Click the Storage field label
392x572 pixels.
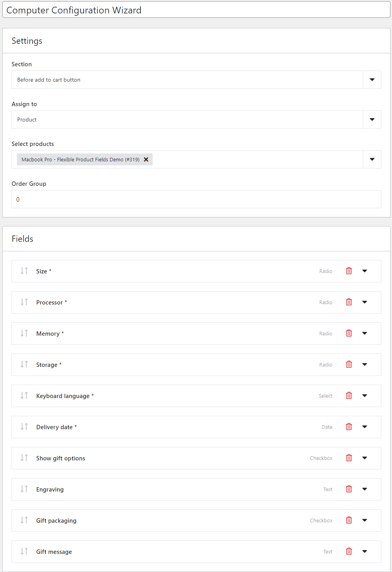pyautogui.click(x=49, y=365)
